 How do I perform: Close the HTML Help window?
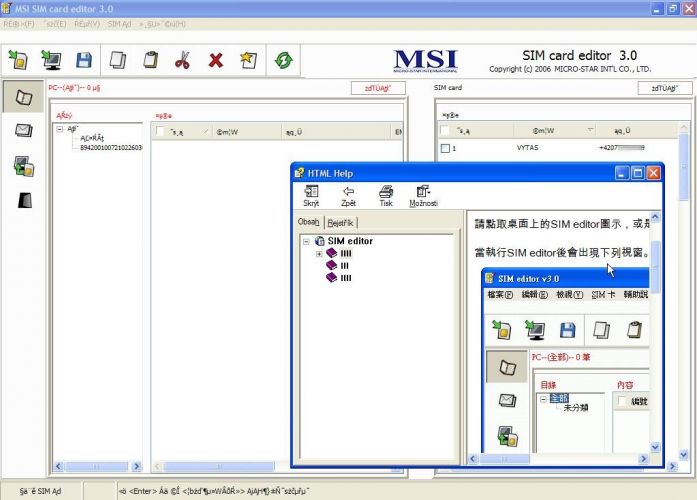(653, 173)
